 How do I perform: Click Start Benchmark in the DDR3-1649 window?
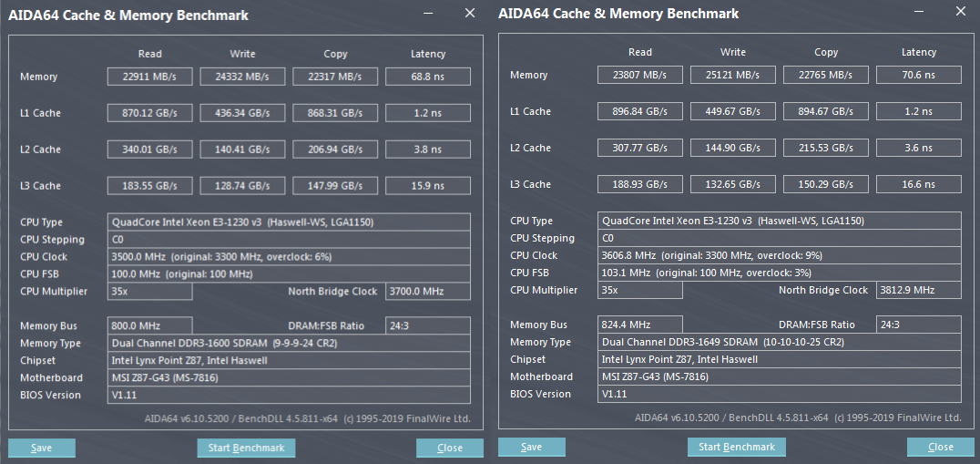point(736,447)
